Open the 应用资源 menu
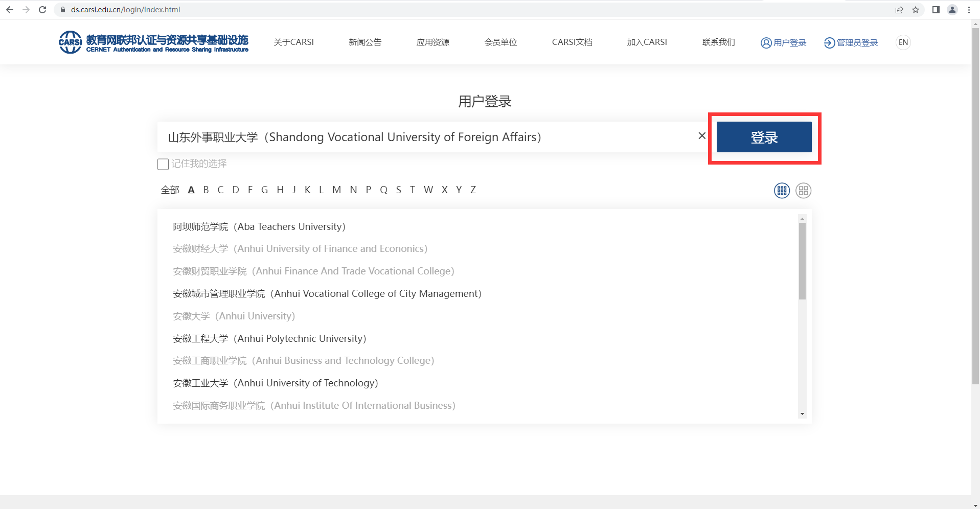 (433, 42)
